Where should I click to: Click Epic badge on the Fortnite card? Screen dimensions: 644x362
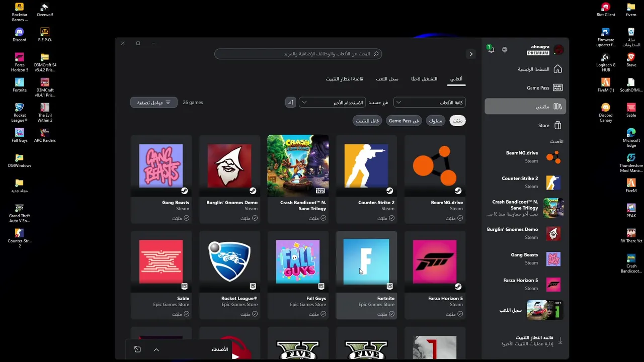click(x=389, y=287)
